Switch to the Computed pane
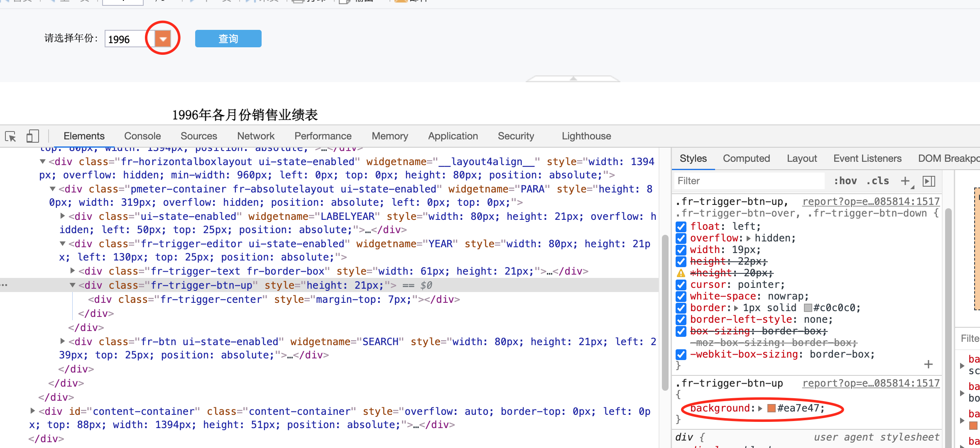Image resolution: width=980 pixels, height=448 pixels. [746, 158]
